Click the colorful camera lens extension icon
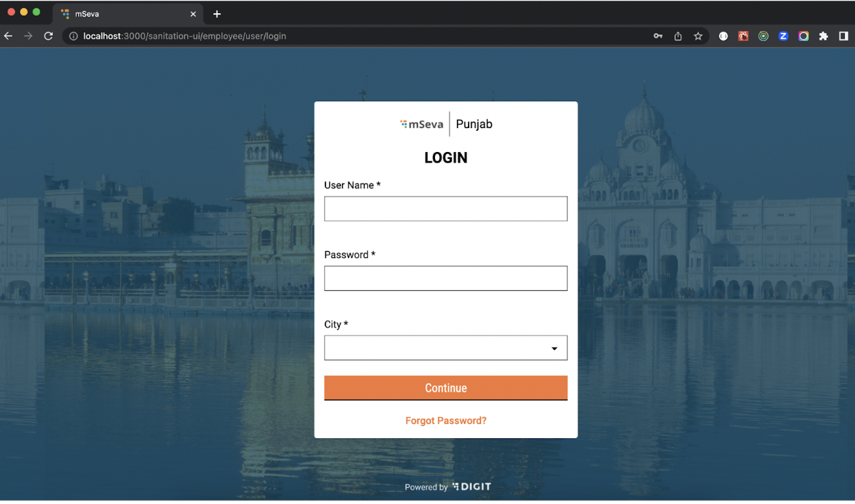 [804, 36]
